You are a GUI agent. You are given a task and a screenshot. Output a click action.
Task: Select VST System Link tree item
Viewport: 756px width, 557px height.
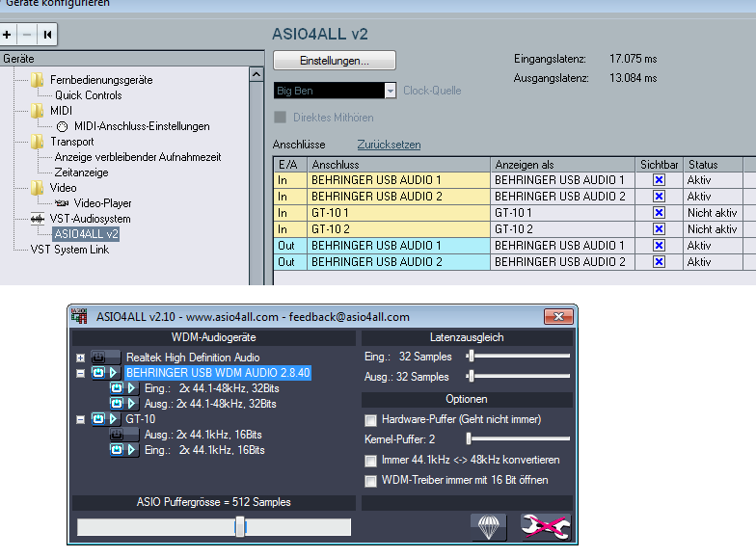tap(69, 249)
